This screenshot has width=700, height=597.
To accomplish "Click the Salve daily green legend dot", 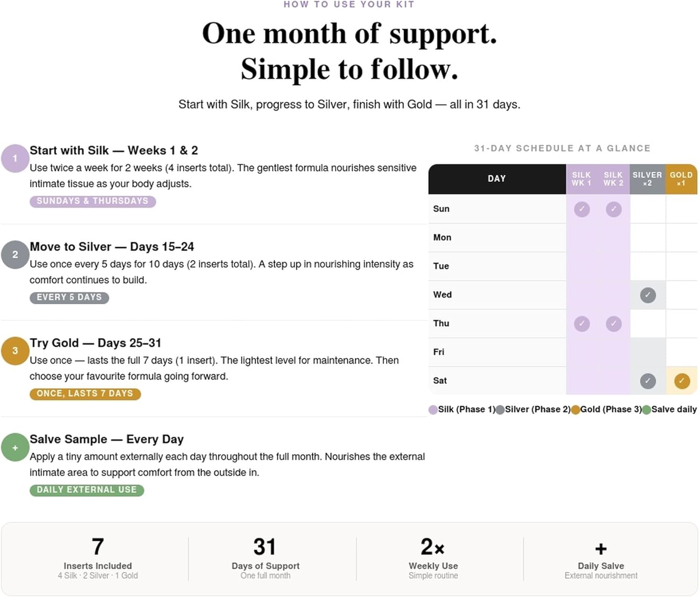I will click(x=646, y=410).
